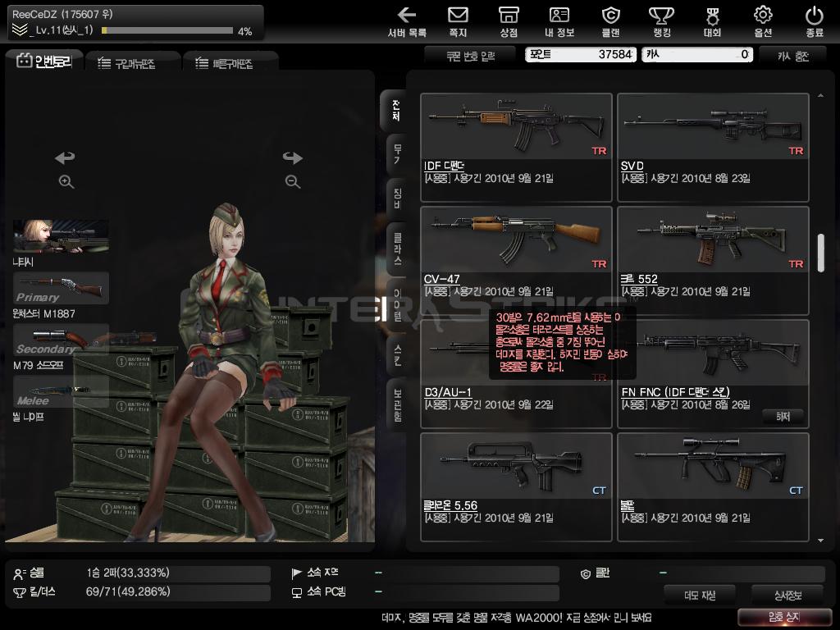Viewport: 840px width, 630px height.
Task: Click the demo playback button (데모 재생)
Action: point(700,596)
